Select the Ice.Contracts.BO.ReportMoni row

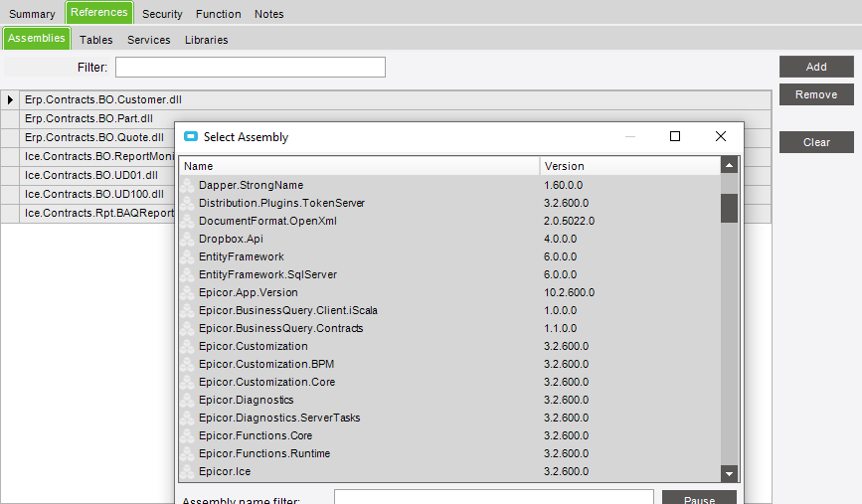pos(99,156)
